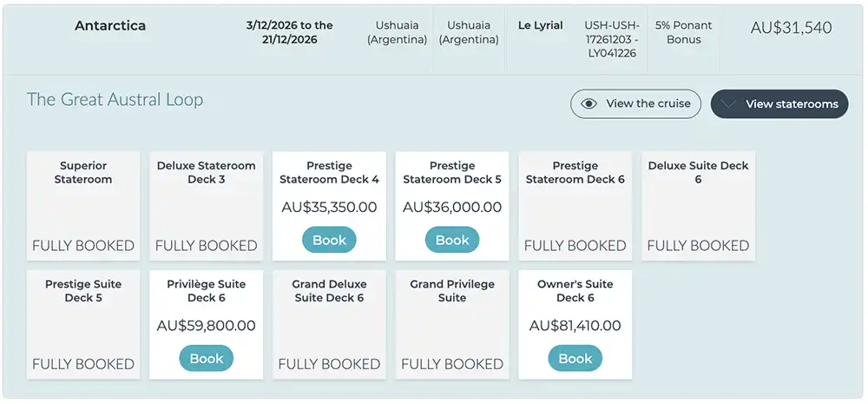Book the Prestige Stateroom Deck 5
Screen dimensions: 868x404
click(452, 241)
